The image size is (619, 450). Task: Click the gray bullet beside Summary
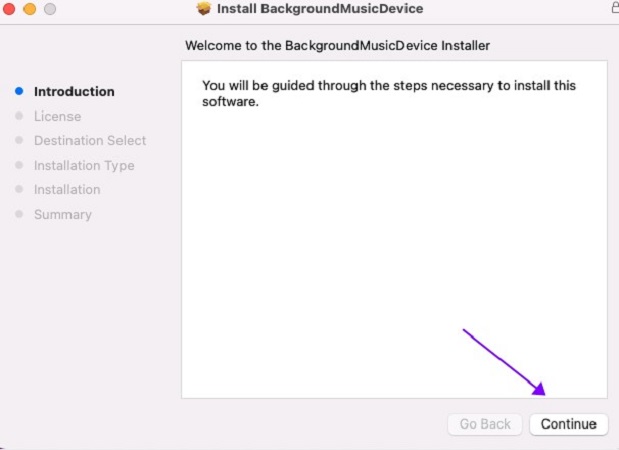(19, 215)
